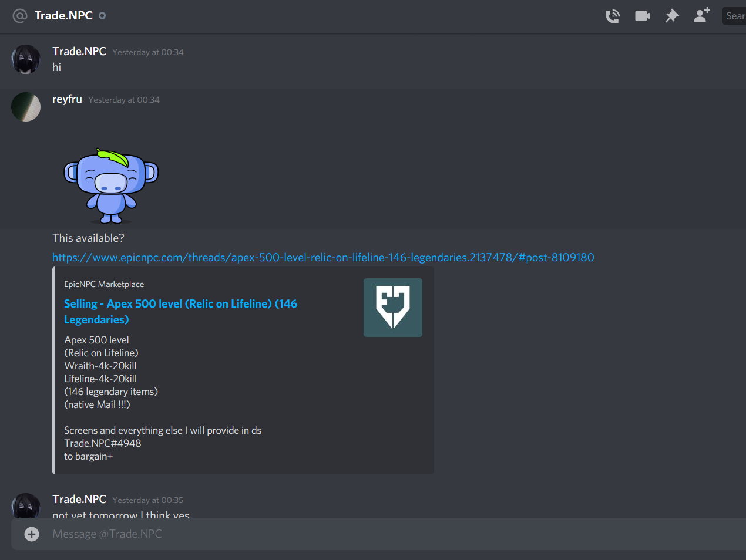Screen dimensions: 746x560
Task: Click the Wumpus sticker
Action: tap(111, 185)
